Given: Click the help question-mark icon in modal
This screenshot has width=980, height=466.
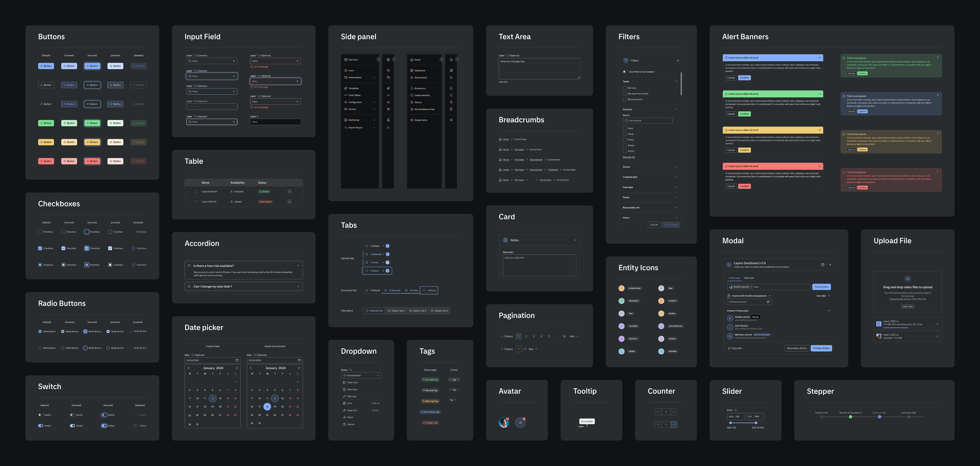Looking at the screenshot, I should (x=823, y=265).
